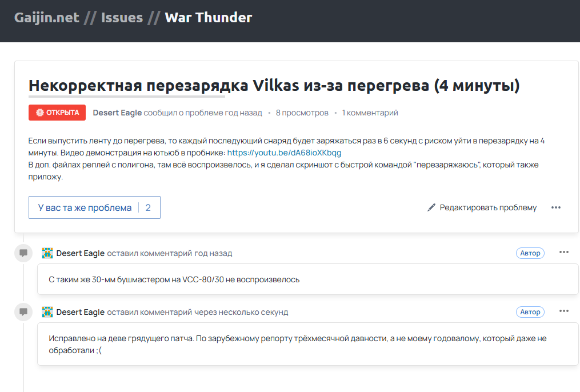Expand the three-dot menu on the last comment
This screenshot has height=392, width=580.
564,311
